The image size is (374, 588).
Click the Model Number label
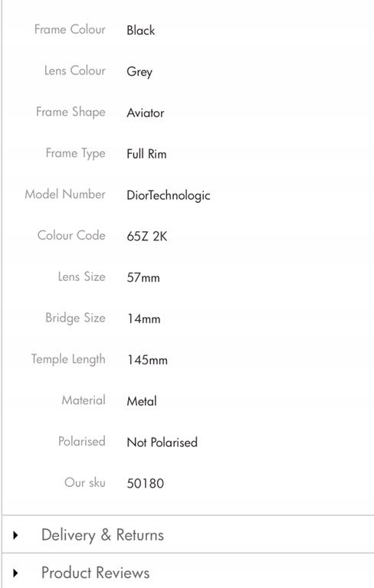click(x=65, y=194)
